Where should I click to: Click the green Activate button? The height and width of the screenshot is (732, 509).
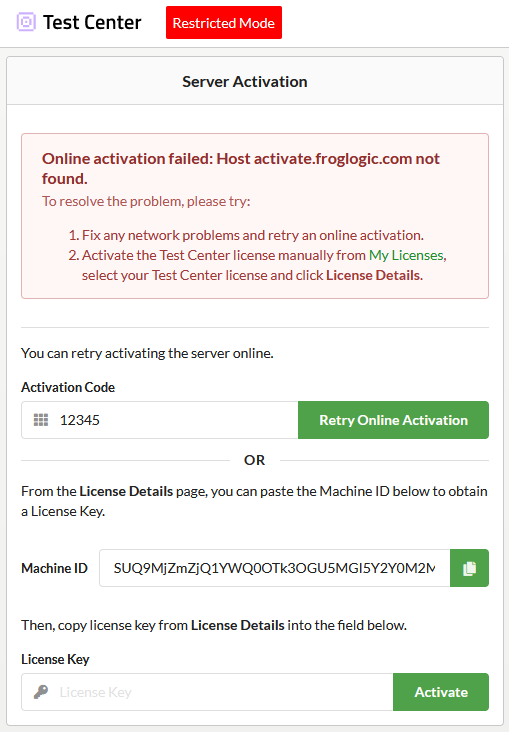441,692
